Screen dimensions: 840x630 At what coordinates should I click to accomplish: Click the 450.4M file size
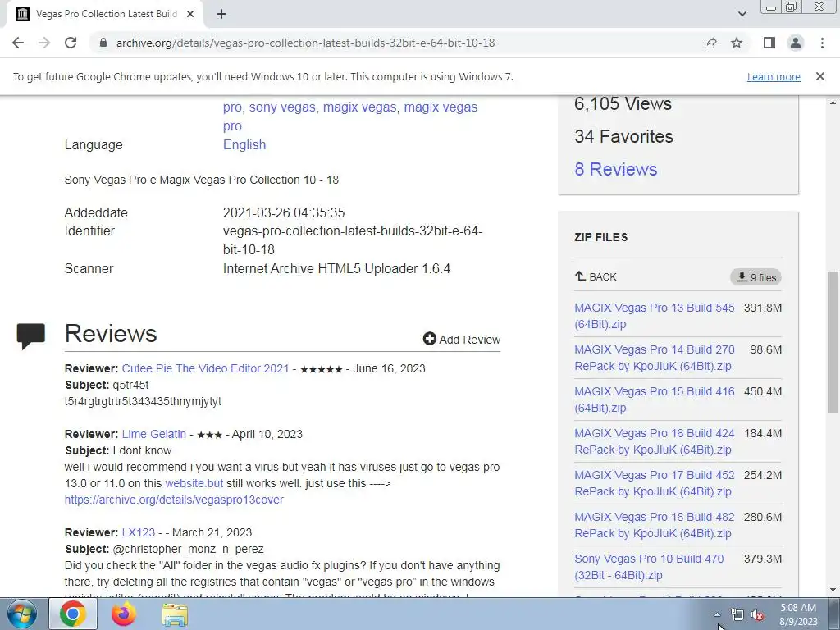762,391
